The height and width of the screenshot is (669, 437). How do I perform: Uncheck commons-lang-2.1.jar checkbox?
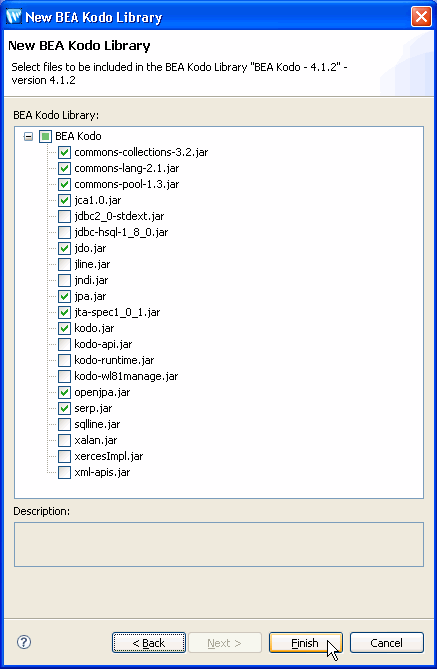tap(64, 169)
